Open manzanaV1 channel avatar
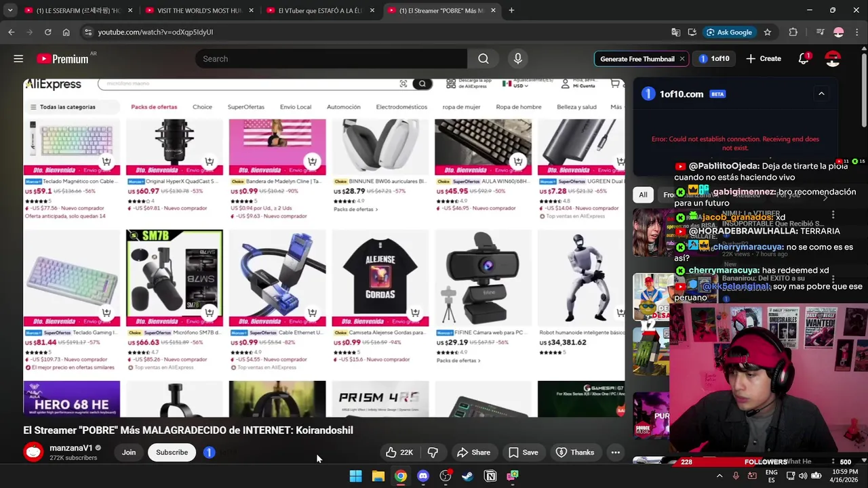 click(x=33, y=452)
